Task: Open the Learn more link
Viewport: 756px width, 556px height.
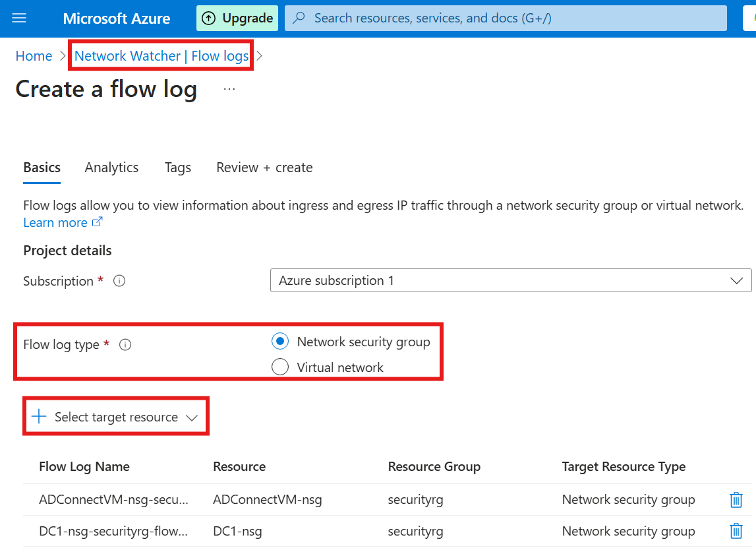Action: (63, 222)
